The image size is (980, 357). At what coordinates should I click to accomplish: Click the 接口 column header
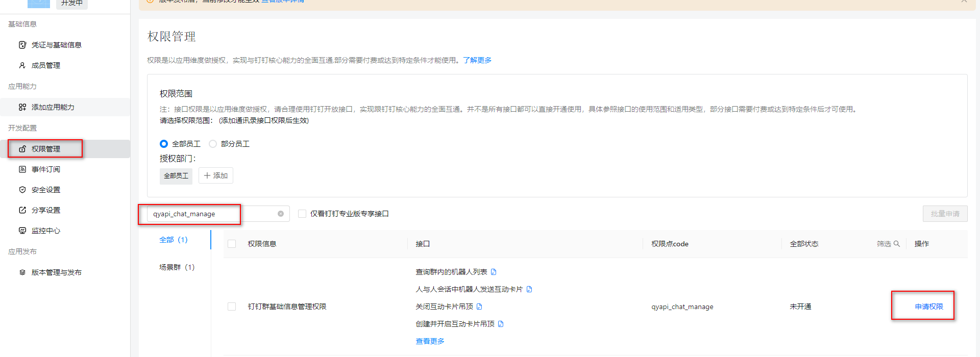pos(423,244)
